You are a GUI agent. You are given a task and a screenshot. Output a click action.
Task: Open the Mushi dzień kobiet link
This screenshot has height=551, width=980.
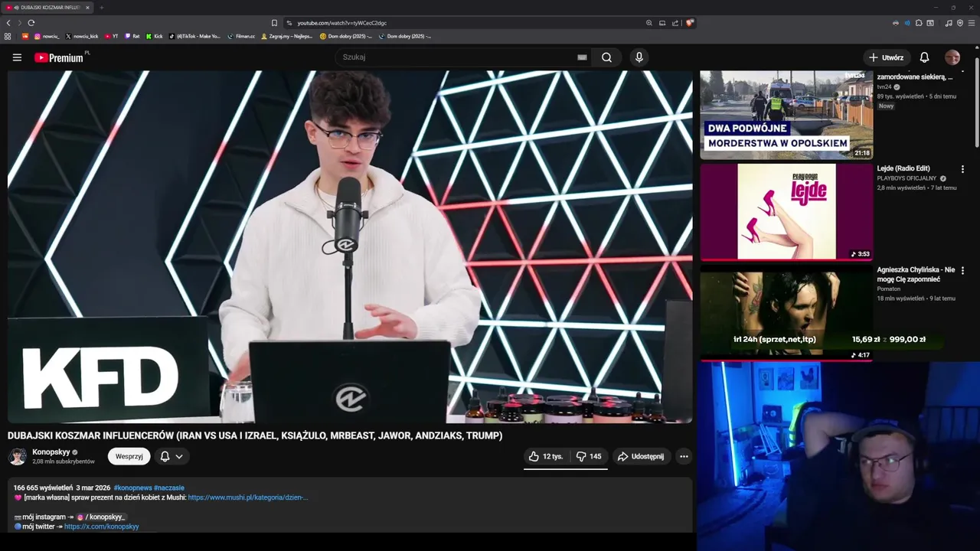[x=248, y=497]
